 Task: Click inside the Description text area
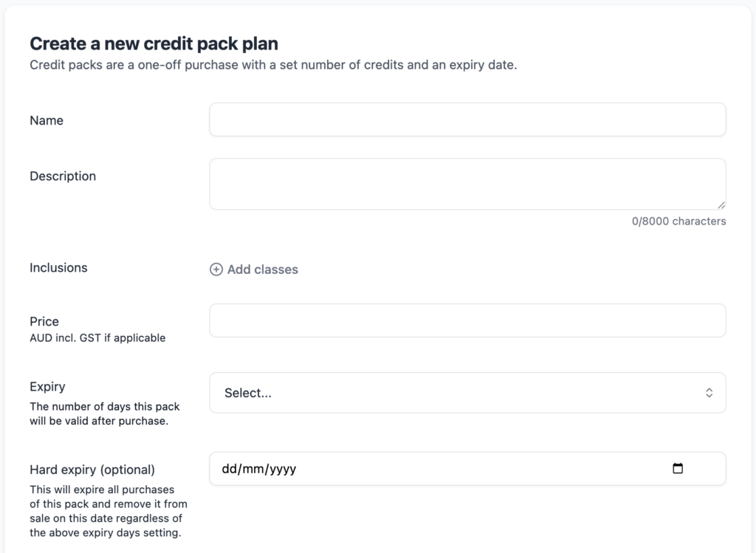coord(467,183)
